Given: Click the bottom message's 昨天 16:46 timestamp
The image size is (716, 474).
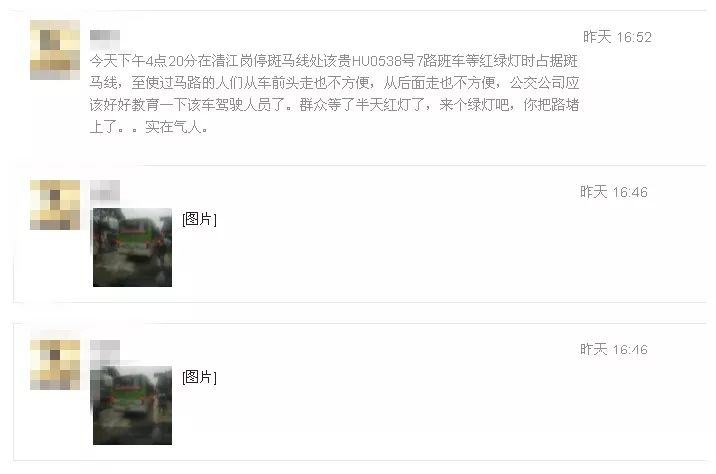Looking at the screenshot, I should click(x=614, y=349).
